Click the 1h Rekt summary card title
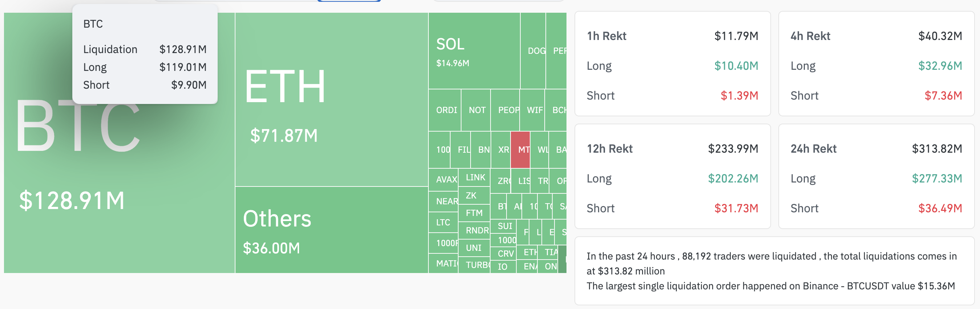 click(606, 36)
